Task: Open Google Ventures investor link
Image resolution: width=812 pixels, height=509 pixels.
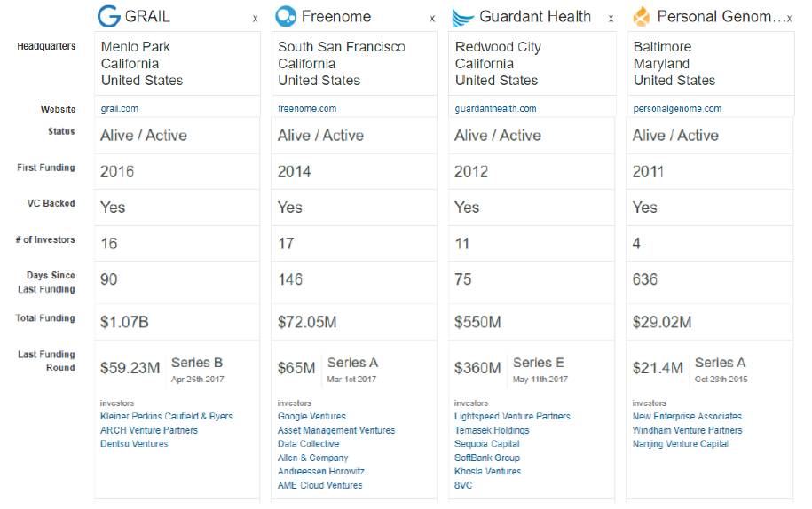Action: [x=311, y=417]
